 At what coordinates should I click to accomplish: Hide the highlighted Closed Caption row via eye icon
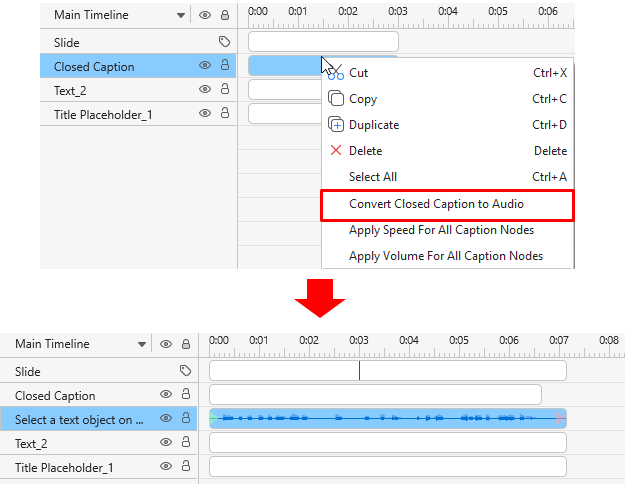204,66
